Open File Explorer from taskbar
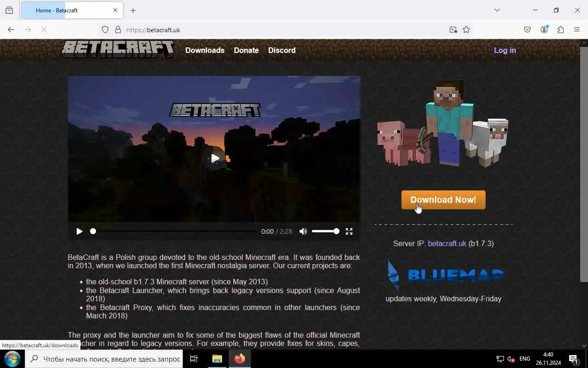Image resolution: width=588 pixels, height=368 pixels. [217, 359]
